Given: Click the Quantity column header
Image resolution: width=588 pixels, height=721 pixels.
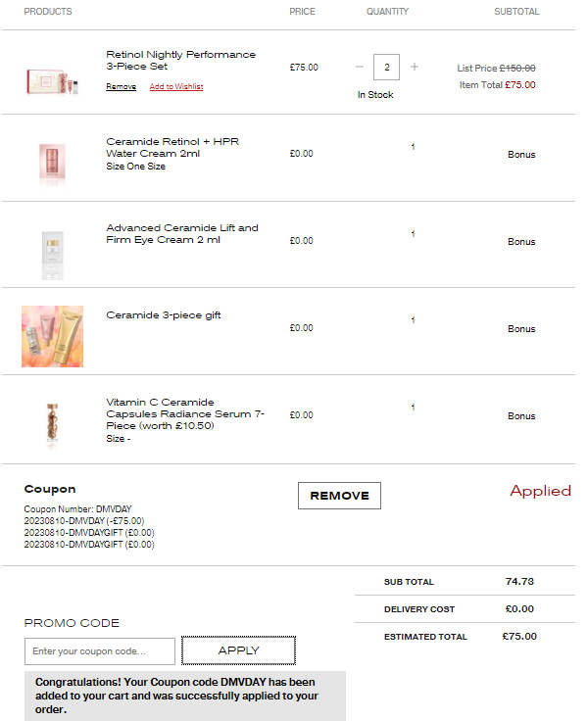Looking at the screenshot, I should coord(387,12).
